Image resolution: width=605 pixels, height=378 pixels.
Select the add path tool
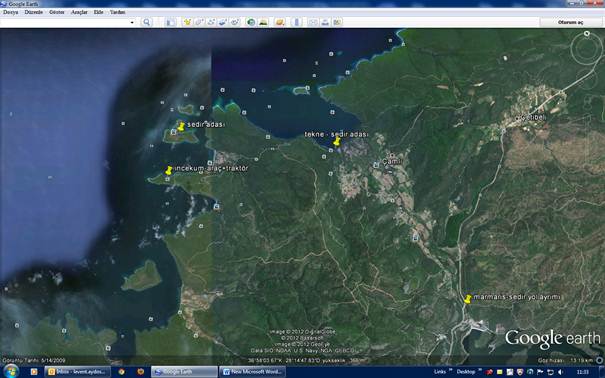pyautogui.click(x=211, y=22)
